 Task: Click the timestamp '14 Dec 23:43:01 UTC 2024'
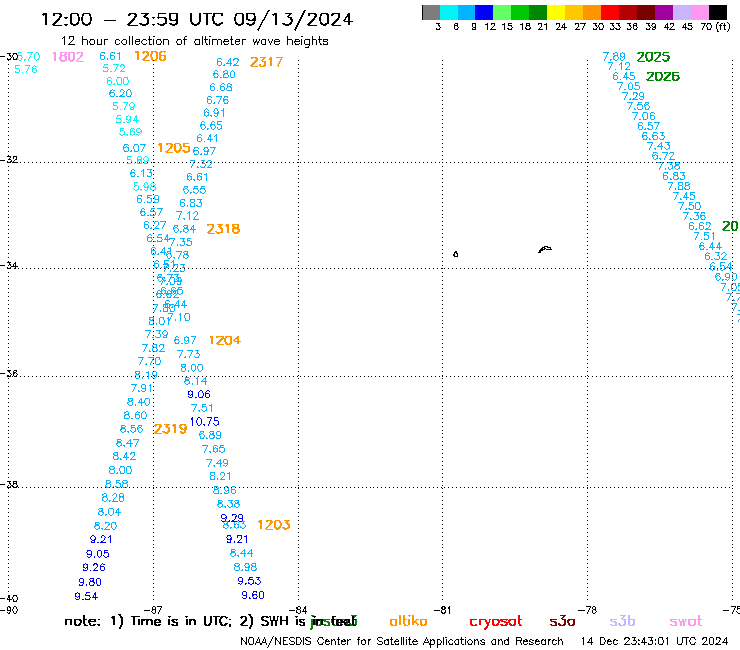coord(654,641)
